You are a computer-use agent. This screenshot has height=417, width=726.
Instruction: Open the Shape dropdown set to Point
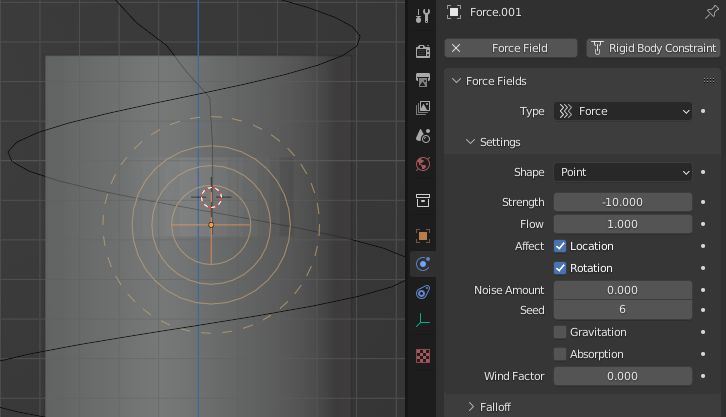[623, 172]
